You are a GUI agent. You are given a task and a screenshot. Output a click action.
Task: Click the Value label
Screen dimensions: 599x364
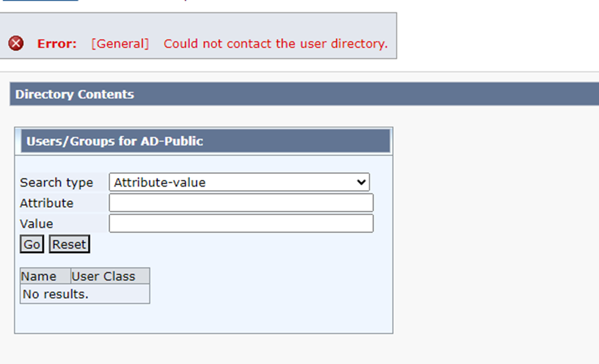(37, 223)
